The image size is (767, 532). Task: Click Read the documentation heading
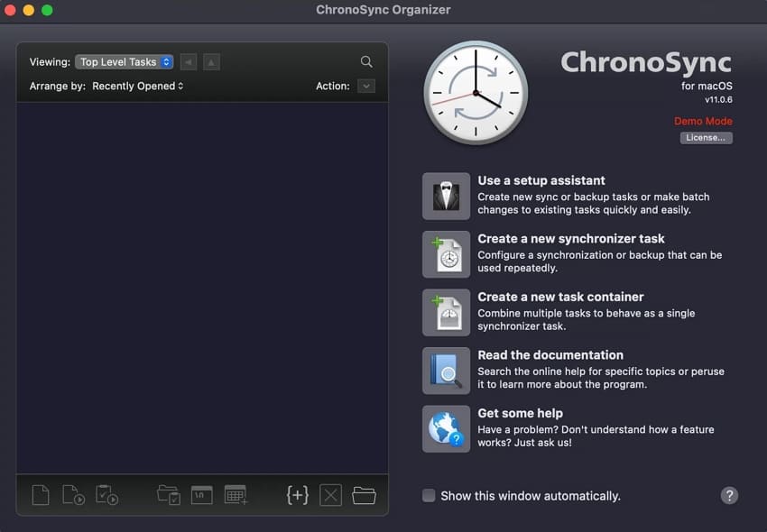[x=550, y=355]
